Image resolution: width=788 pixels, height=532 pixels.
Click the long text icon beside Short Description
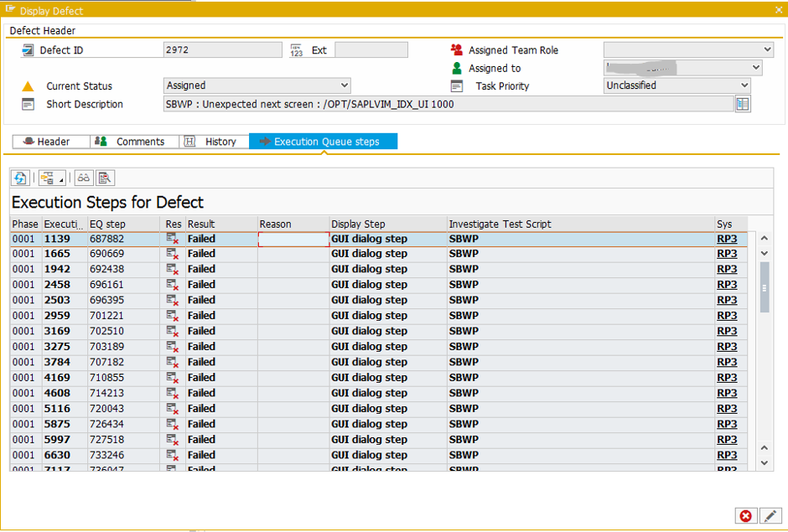point(742,104)
